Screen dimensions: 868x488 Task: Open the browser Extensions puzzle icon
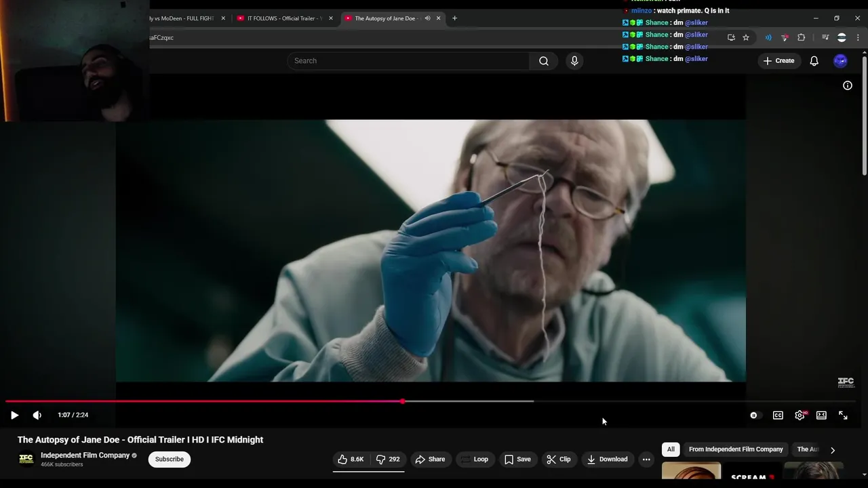click(802, 38)
